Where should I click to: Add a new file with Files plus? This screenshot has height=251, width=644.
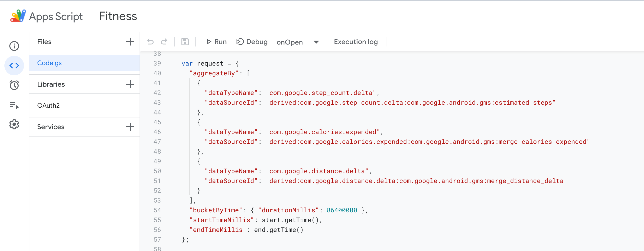point(130,42)
